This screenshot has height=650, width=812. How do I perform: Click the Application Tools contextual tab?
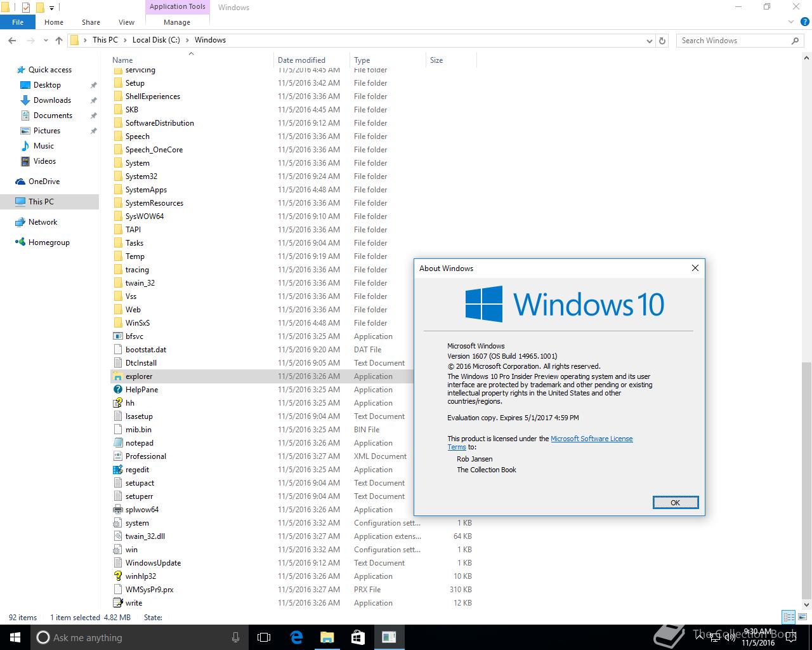[x=178, y=7]
